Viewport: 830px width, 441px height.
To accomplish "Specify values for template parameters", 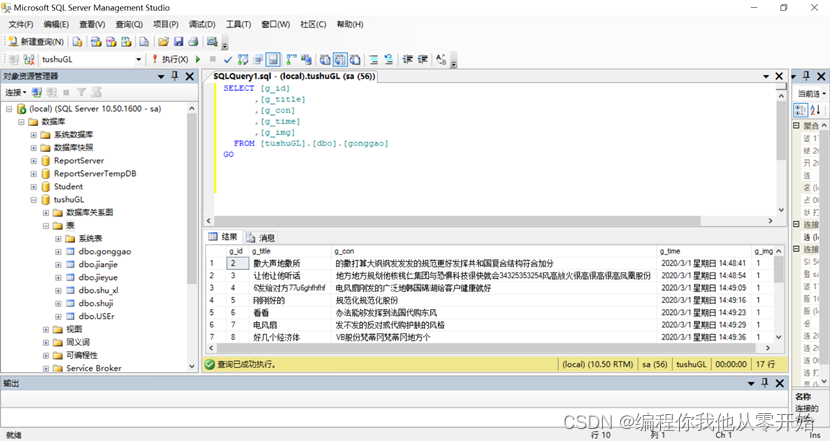I will (441, 59).
